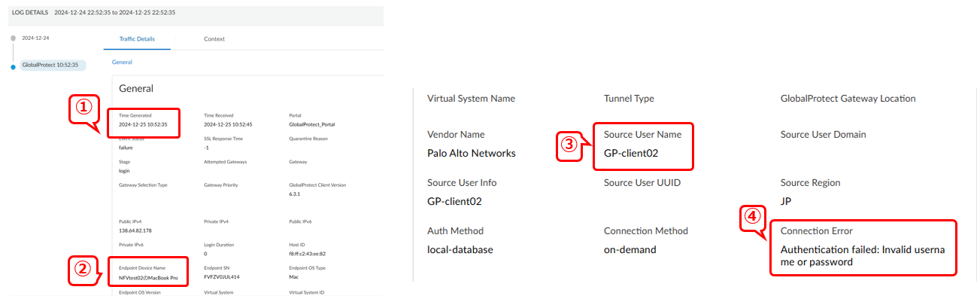
Task: Select the Host ID value f8:ff:c2:43:ee:82
Action: pyautogui.click(x=306, y=254)
